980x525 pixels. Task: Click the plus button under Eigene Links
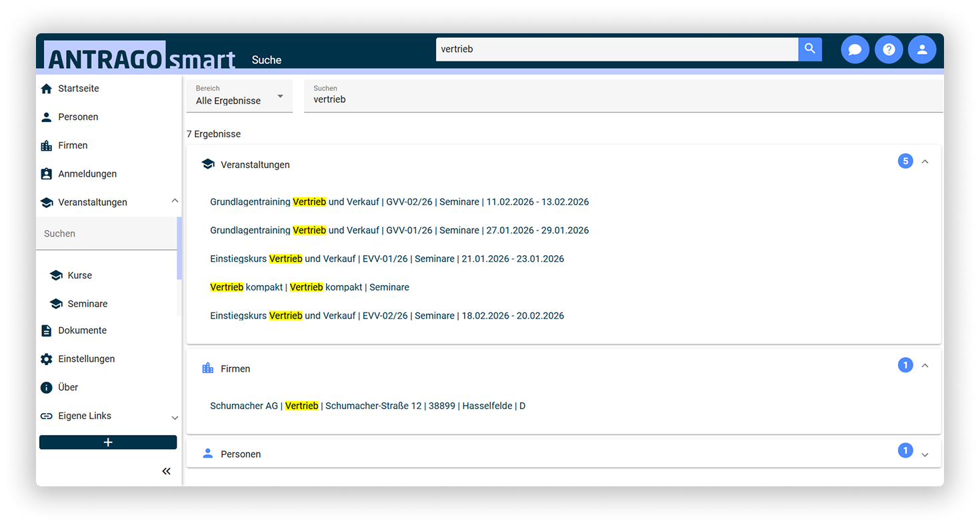(108, 442)
